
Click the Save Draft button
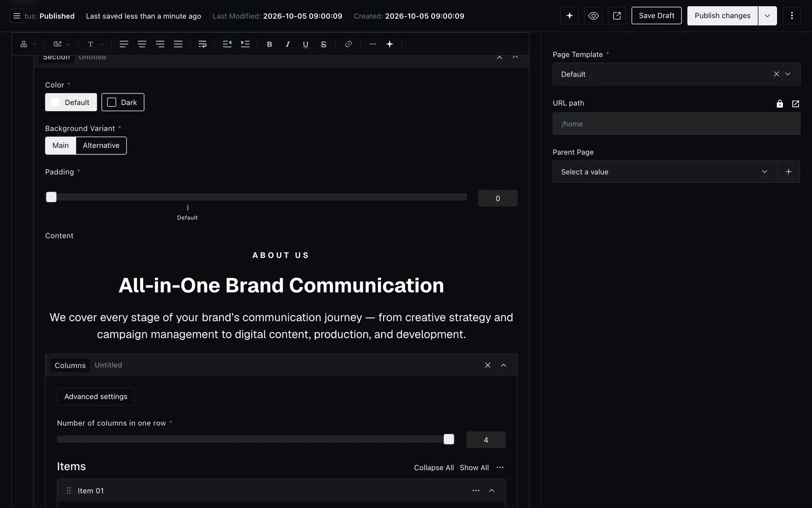tap(657, 16)
